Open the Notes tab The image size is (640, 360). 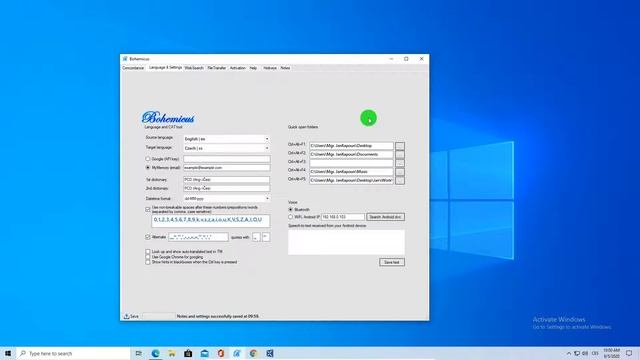[x=285, y=68]
